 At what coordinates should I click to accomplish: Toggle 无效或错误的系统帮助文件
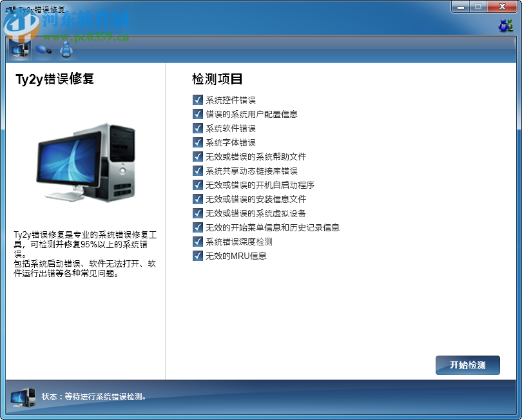197,157
